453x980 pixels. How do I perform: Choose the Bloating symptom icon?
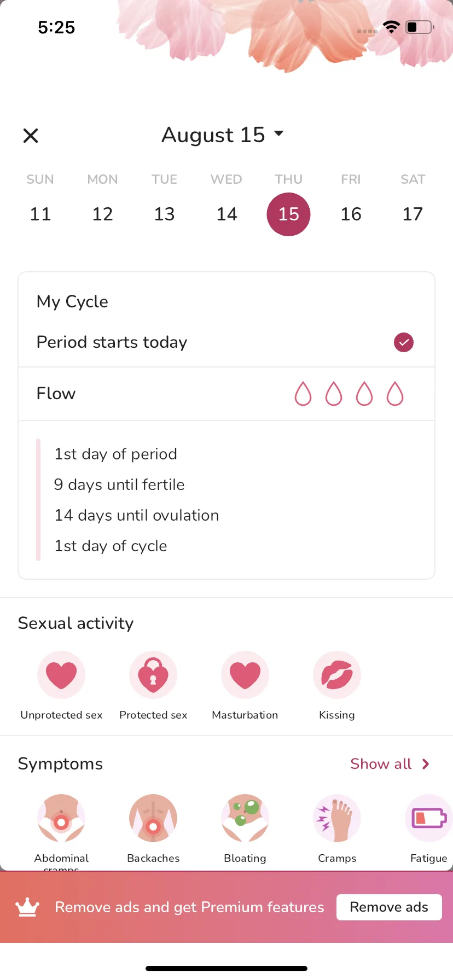(245, 818)
